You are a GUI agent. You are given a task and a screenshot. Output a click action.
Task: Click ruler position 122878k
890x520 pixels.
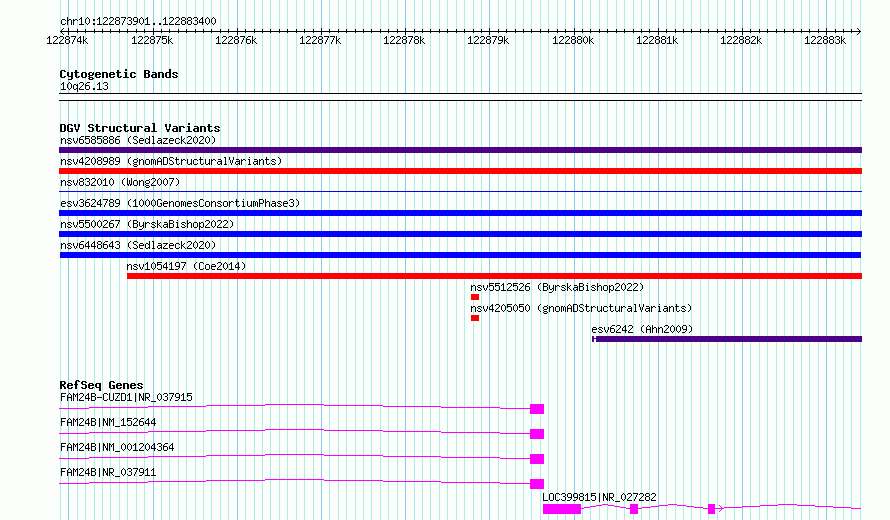[x=404, y=40]
